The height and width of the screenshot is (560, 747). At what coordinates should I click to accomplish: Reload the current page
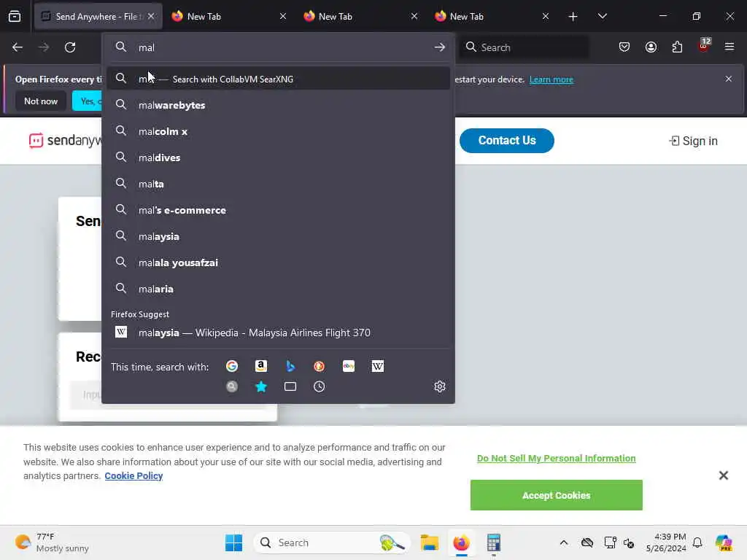pyautogui.click(x=70, y=47)
